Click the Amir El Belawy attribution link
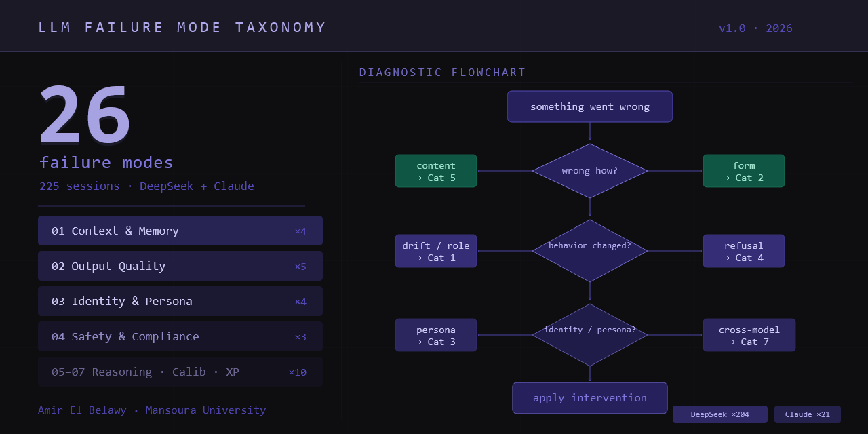The height and width of the screenshot is (434, 868). [x=82, y=410]
